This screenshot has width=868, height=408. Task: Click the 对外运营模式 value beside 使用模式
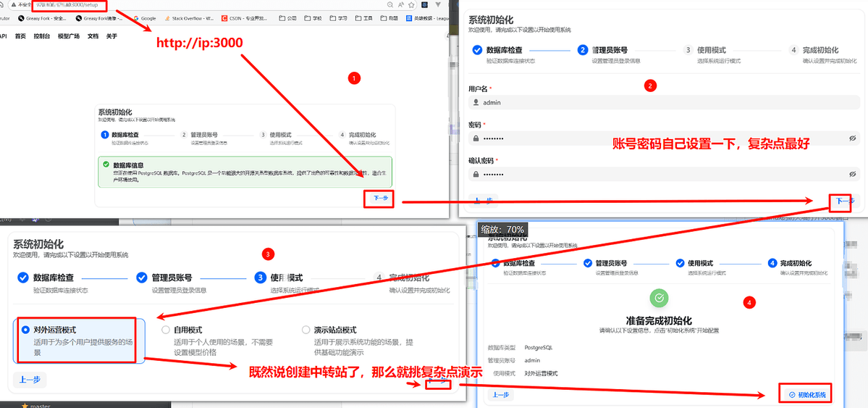pos(541,373)
